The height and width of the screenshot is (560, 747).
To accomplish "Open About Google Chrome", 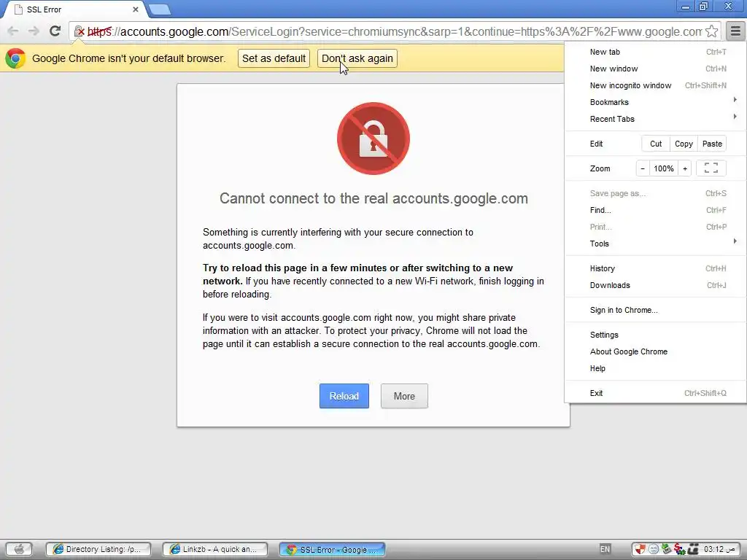I will coord(656,351).
